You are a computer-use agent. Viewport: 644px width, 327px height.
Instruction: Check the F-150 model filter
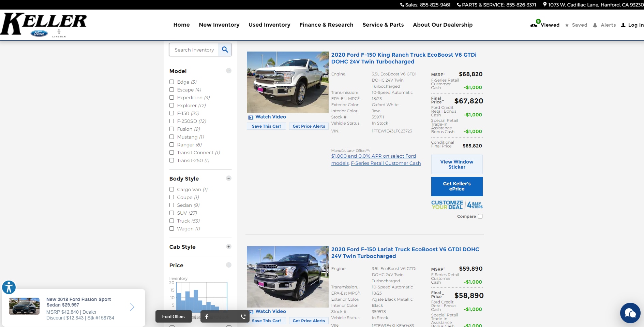172,113
